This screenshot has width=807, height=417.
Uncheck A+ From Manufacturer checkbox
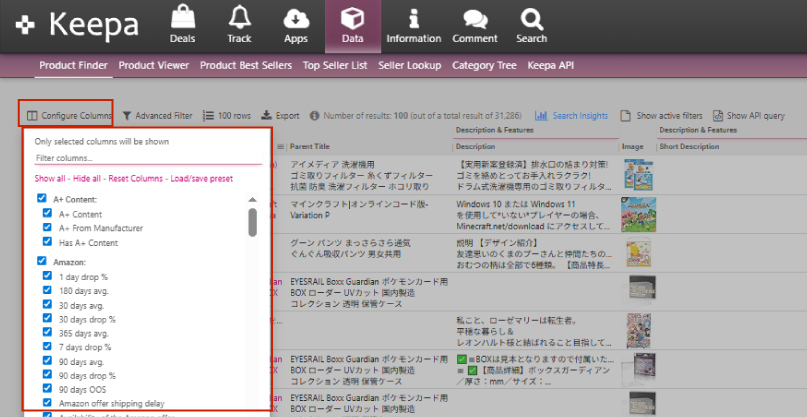[x=47, y=227]
